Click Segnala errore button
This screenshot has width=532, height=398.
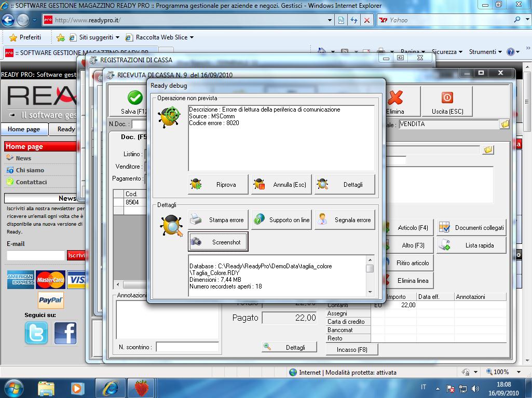point(345,220)
